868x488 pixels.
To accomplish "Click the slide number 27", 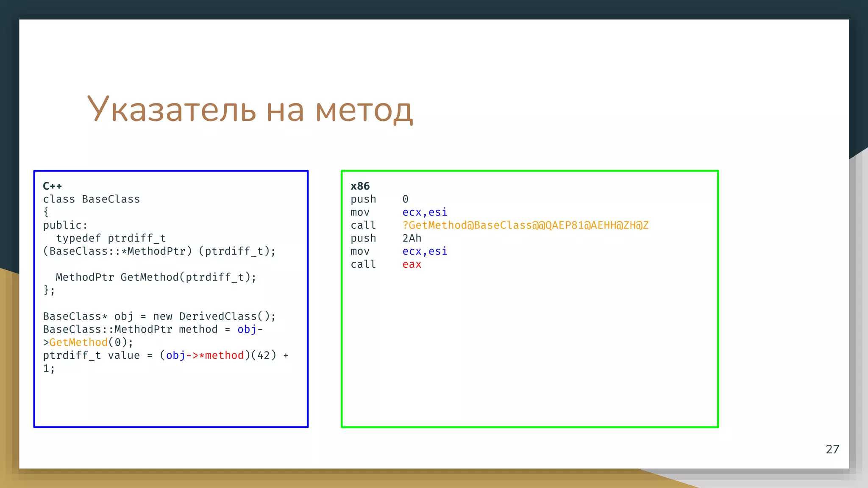I will point(832,449).
